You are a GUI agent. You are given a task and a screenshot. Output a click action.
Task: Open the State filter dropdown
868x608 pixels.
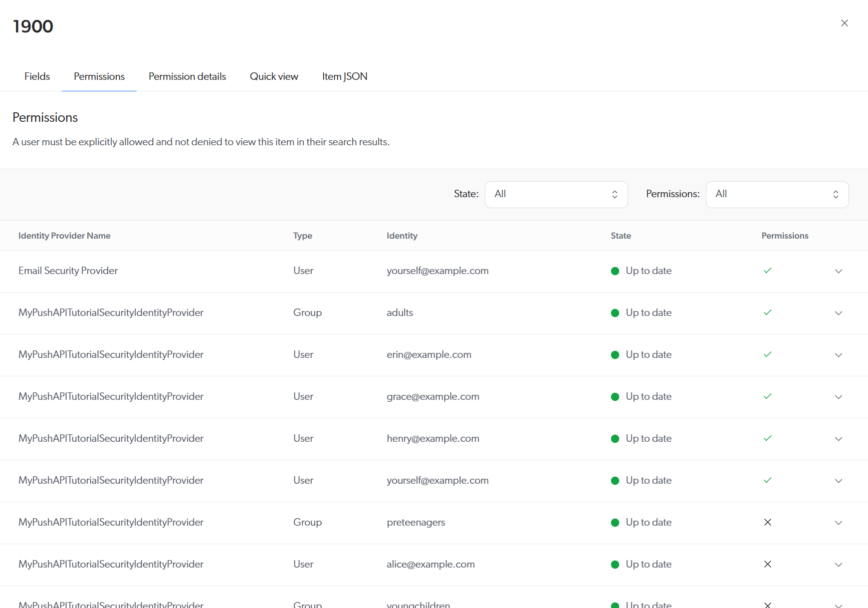coord(556,194)
